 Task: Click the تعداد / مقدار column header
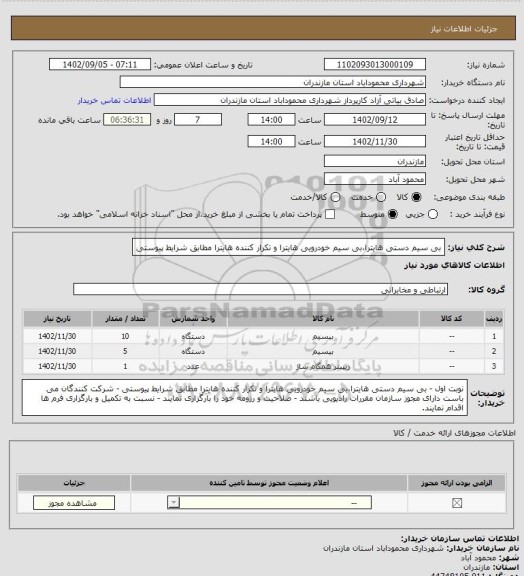pos(125,319)
